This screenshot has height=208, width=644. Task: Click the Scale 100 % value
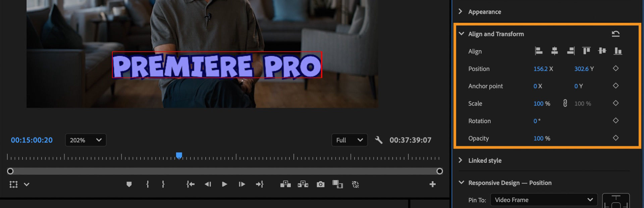pos(538,103)
